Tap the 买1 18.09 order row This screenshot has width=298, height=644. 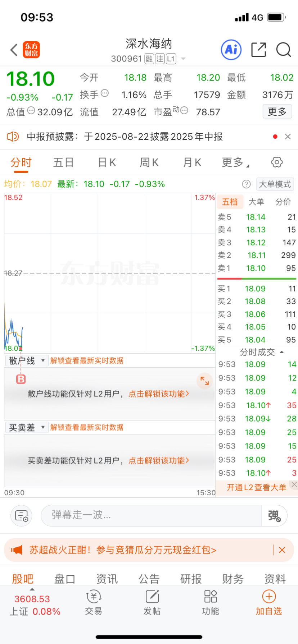[257, 289]
